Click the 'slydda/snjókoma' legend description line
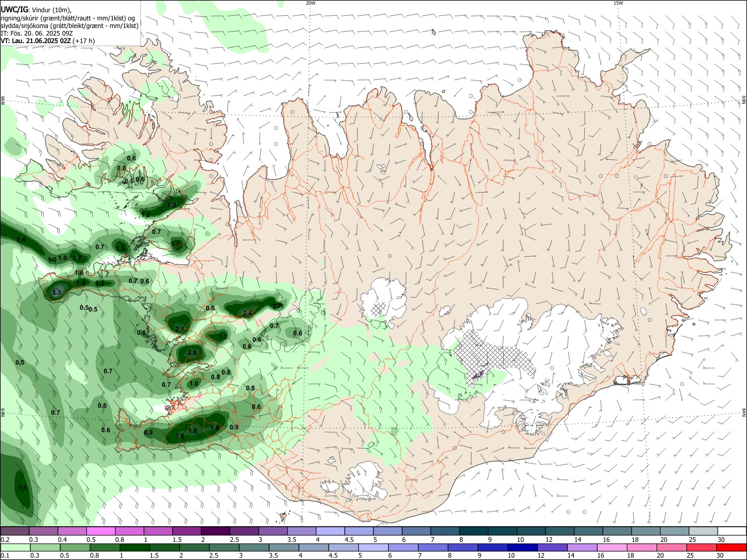The image size is (747, 560). coord(69,26)
